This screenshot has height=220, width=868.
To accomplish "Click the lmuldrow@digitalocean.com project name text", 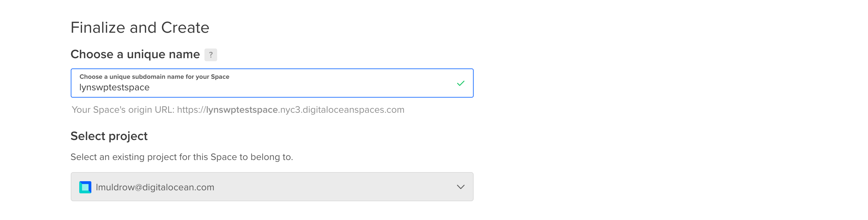I will pyautogui.click(x=155, y=187).
